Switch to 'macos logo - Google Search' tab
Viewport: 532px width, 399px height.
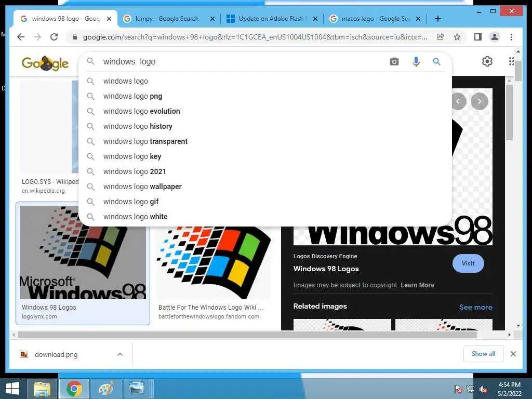[x=375, y=19]
